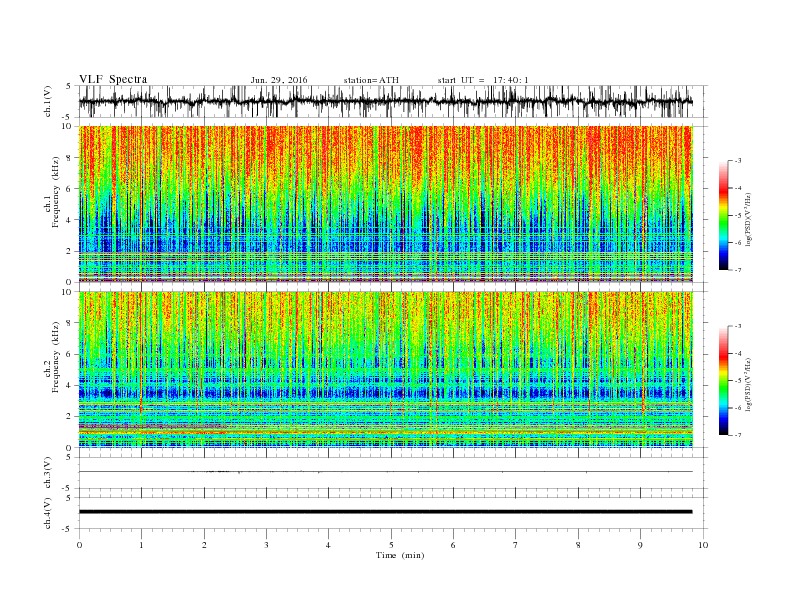792x612 pixels.
Task: Click the 'VLF Spectra' plot title
Action: click(x=113, y=79)
